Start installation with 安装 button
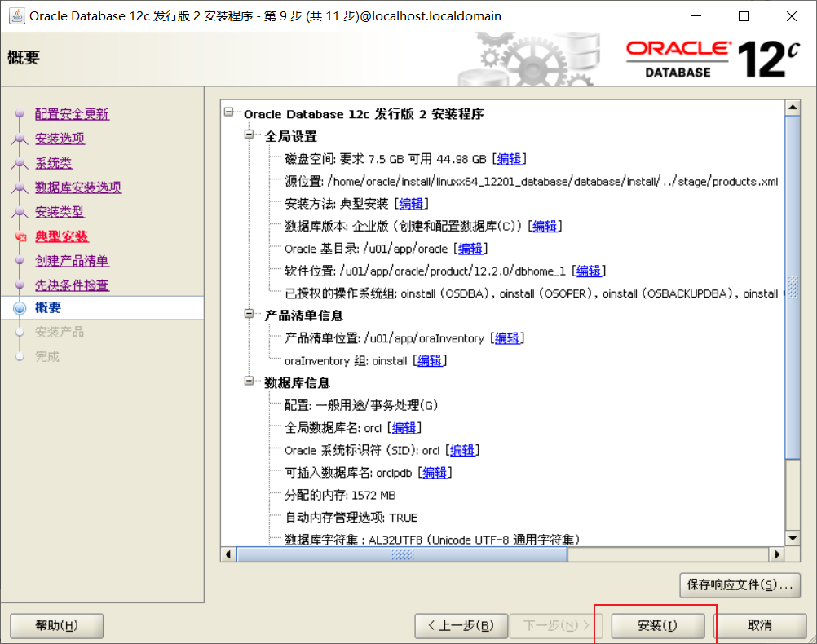Viewport: 817px width, 644px height. pyautogui.click(x=657, y=625)
